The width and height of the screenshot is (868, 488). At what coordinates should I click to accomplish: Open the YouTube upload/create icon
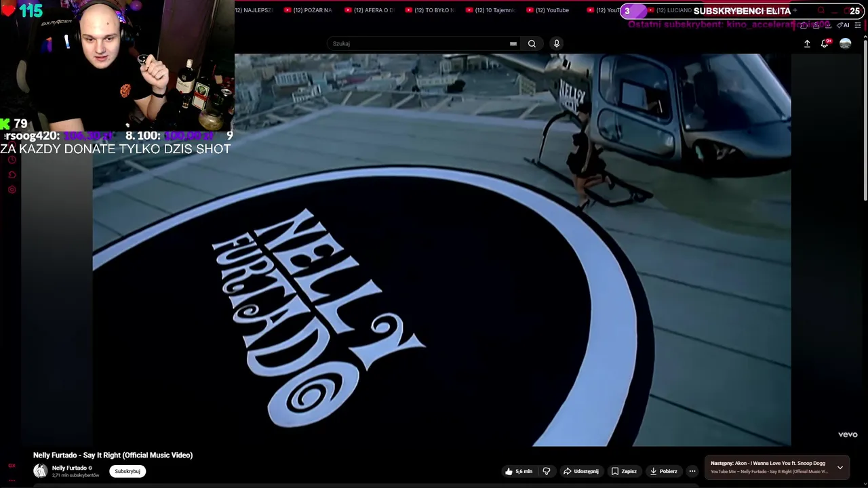(x=807, y=43)
